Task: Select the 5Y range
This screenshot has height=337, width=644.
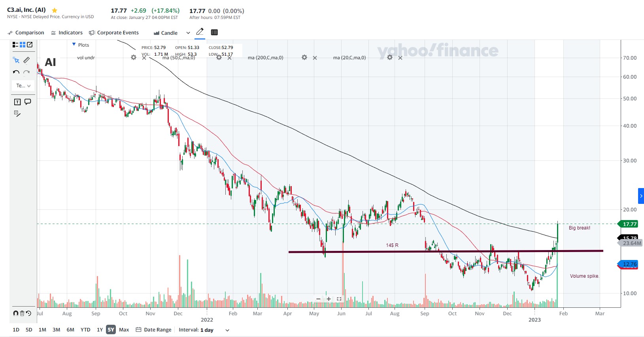Action: [x=111, y=330]
